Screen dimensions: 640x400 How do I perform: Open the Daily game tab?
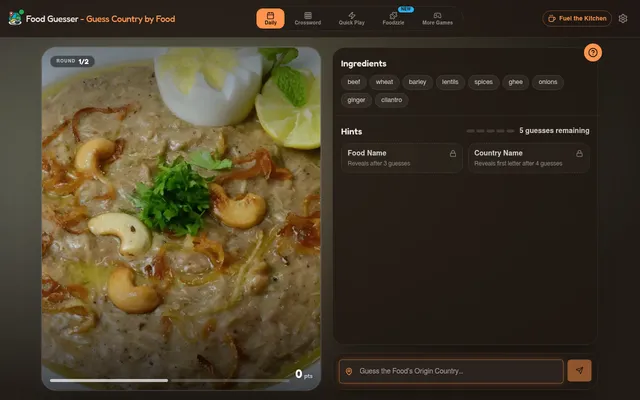click(x=270, y=19)
